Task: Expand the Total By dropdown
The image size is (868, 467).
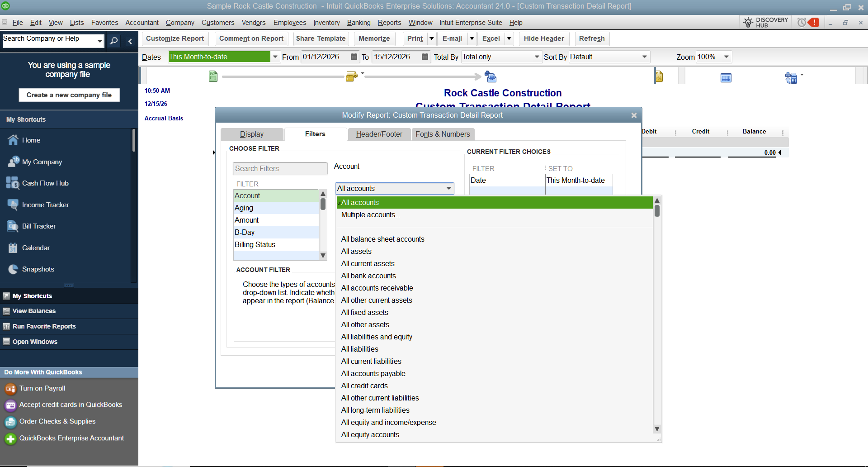Action: pyautogui.click(x=537, y=57)
